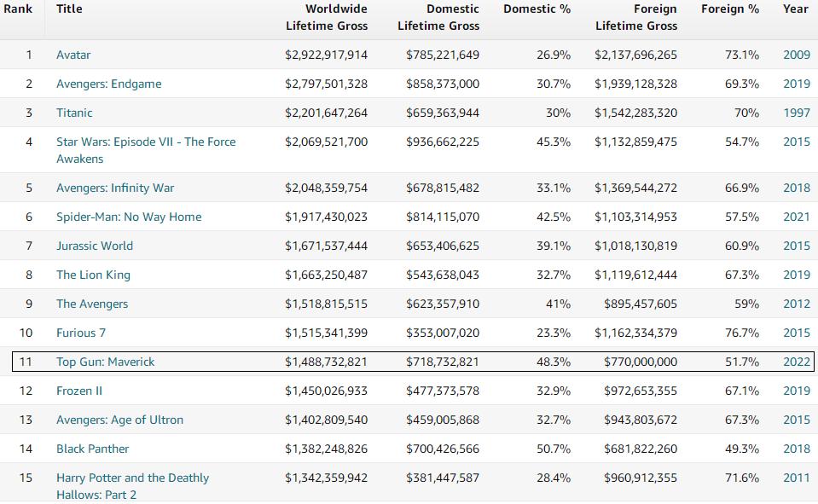
Task: Sort by the Rank column header
Action: [x=18, y=9]
